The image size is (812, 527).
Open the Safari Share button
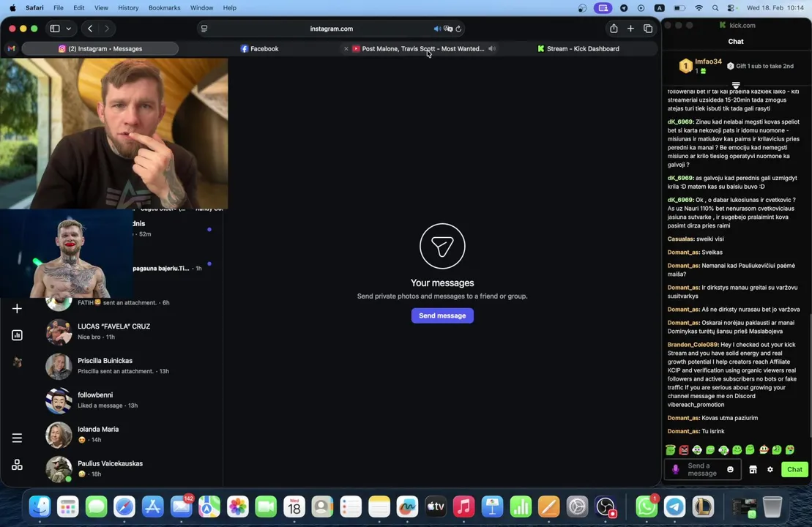pyautogui.click(x=614, y=29)
